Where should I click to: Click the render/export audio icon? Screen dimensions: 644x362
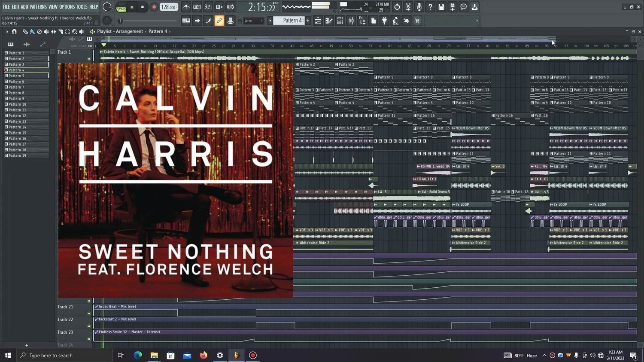click(453, 7)
